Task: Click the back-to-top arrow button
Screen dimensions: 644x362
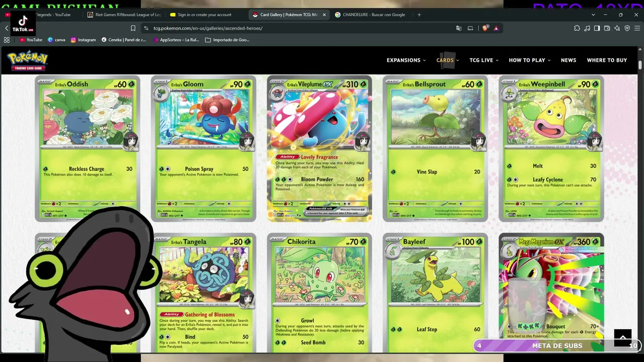Action: 622,338
